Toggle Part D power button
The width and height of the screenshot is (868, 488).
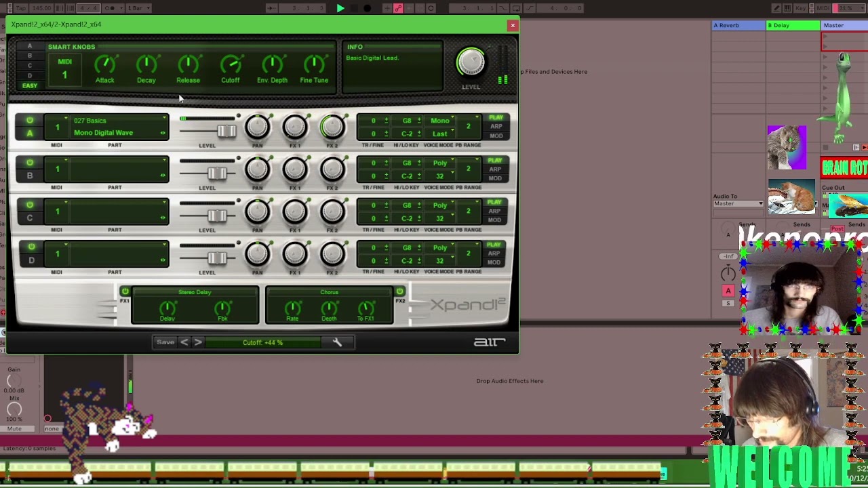tap(31, 247)
